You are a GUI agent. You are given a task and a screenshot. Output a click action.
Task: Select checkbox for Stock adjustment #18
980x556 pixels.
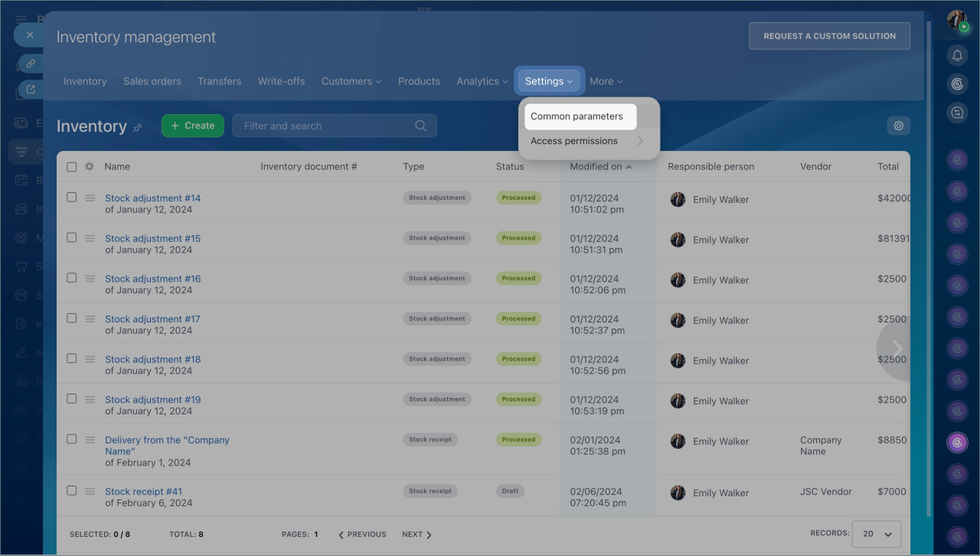(72, 358)
